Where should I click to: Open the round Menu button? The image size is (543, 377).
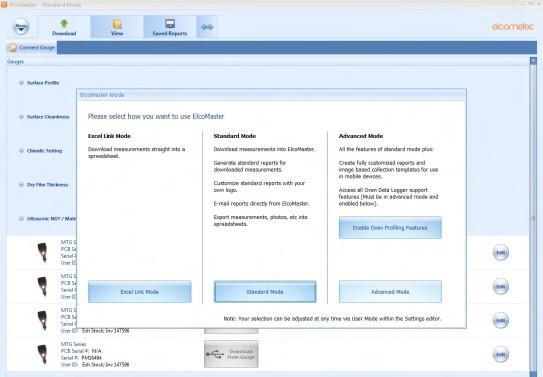tap(21, 27)
